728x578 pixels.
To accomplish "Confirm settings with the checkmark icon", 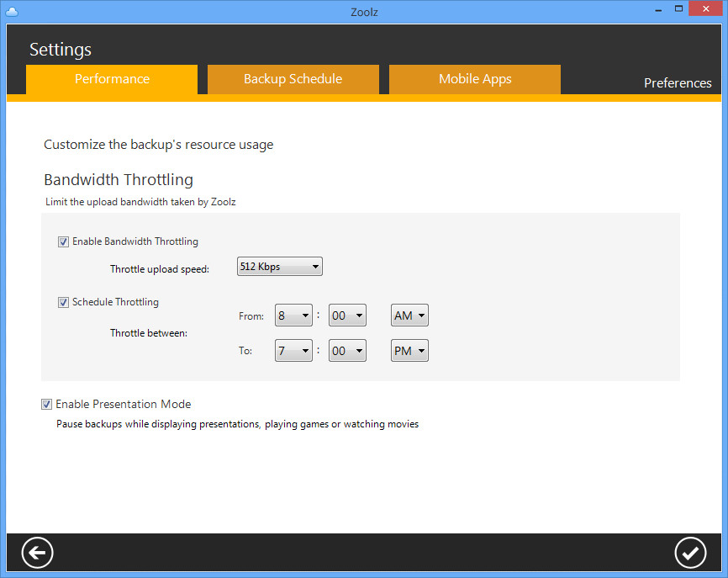I will click(x=690, y=553).
